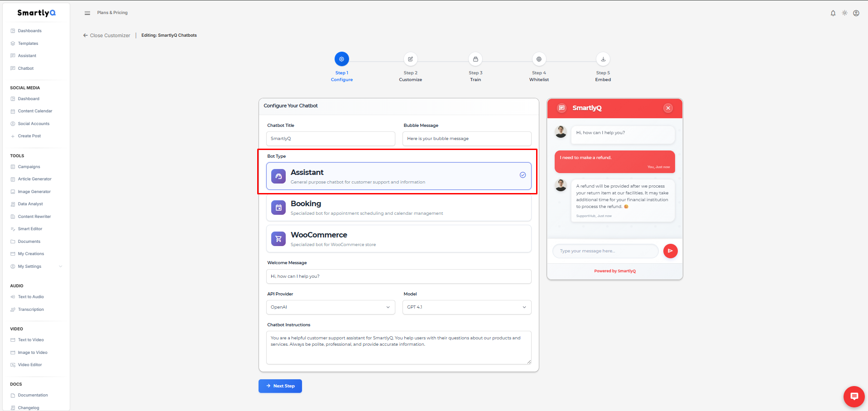This screenshot has height=411, width=868.
Task: Click the bot avatar beside greeting message
Action: [x=561, y=132]
